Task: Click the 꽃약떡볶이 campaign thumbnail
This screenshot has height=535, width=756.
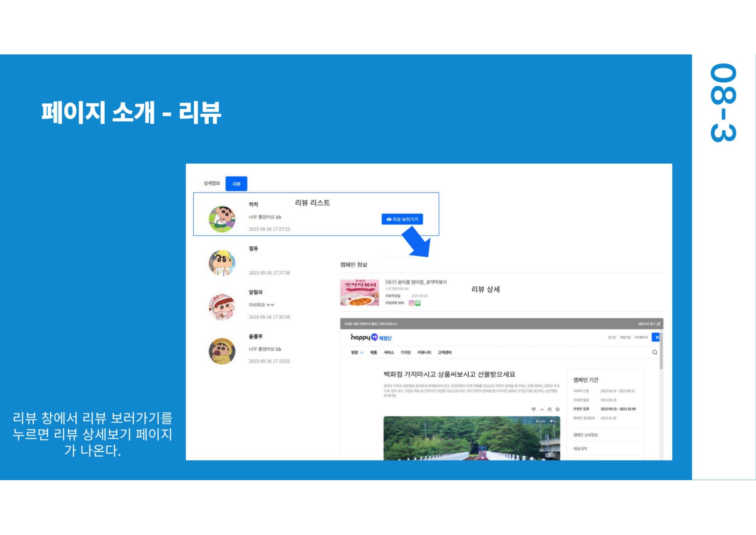Action: pyautogui.click(x=360, y=293)
